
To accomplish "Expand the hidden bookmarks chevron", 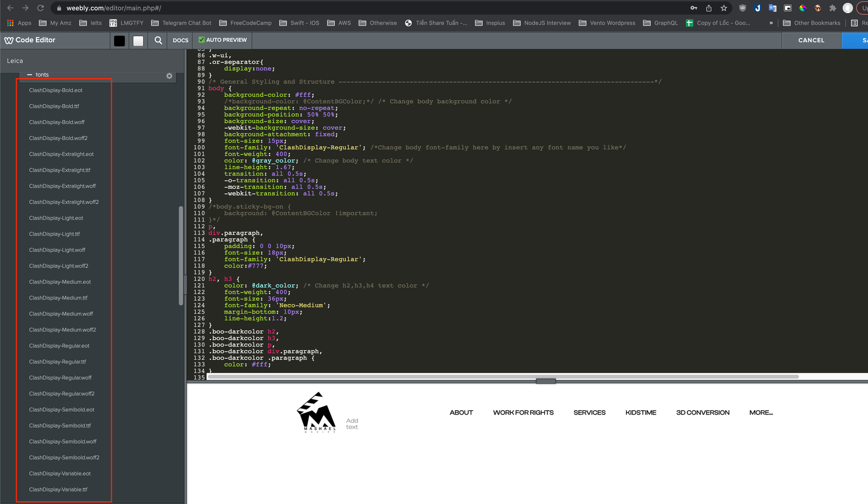I will click(x=771, y=23).
